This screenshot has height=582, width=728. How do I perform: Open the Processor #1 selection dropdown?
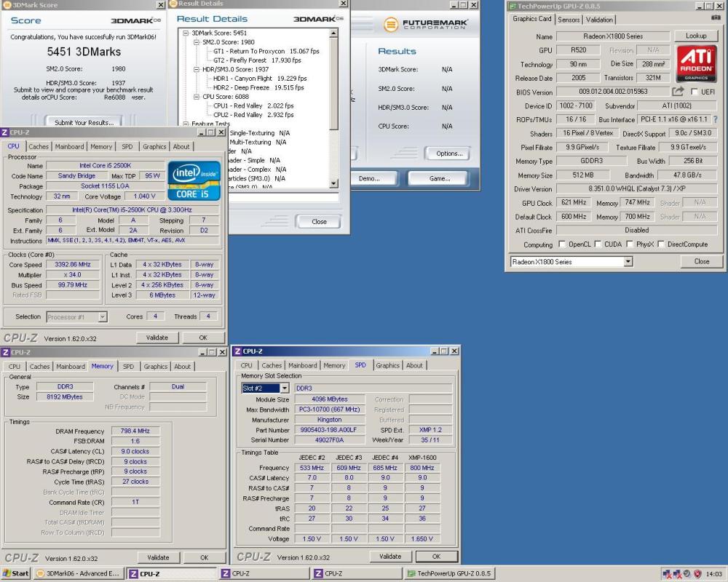pyautogui.click(x=103, y=317)
